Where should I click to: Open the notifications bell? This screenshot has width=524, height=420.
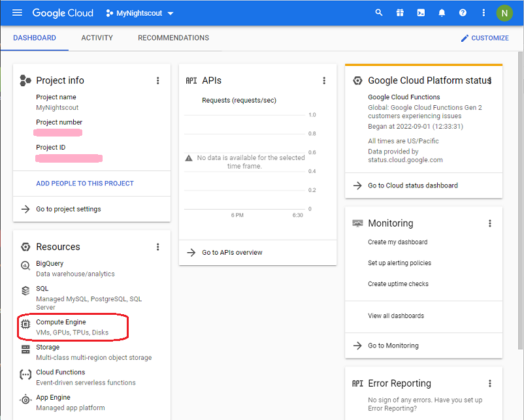coord(442,12)
